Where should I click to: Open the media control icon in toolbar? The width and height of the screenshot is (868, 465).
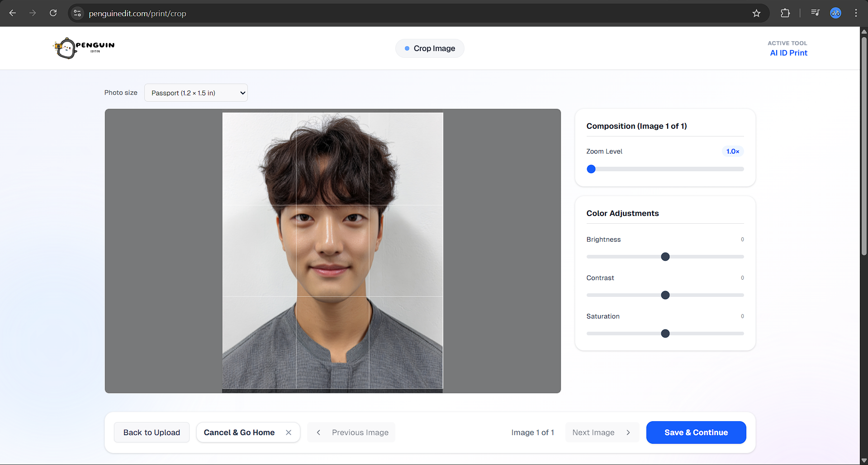pos(815,13)
